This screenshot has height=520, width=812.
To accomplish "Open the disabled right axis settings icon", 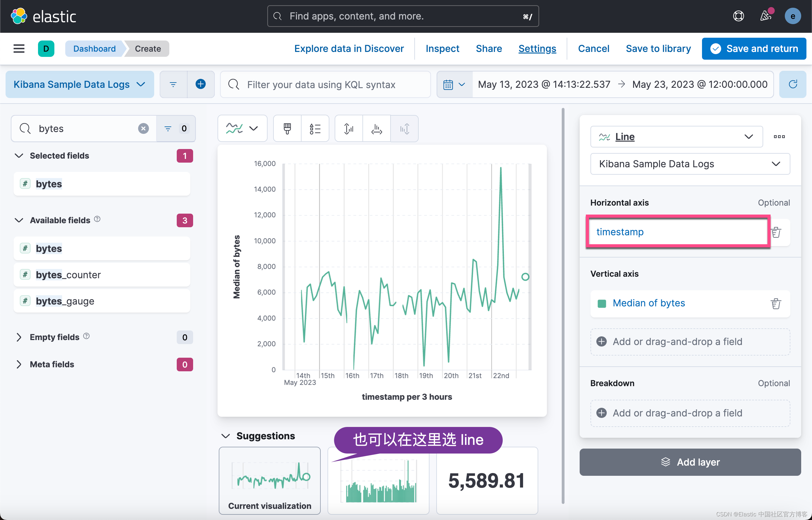I will pos(404,128).
